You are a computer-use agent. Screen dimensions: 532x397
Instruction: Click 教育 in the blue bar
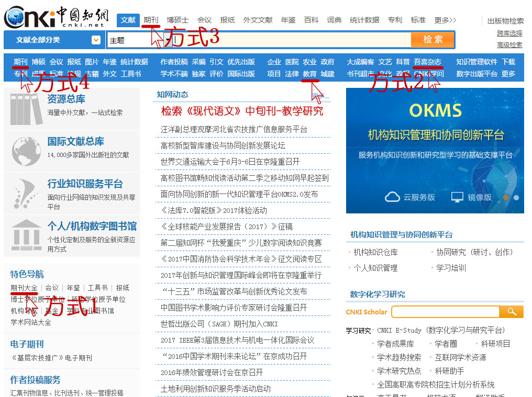[x=310, y=74]
